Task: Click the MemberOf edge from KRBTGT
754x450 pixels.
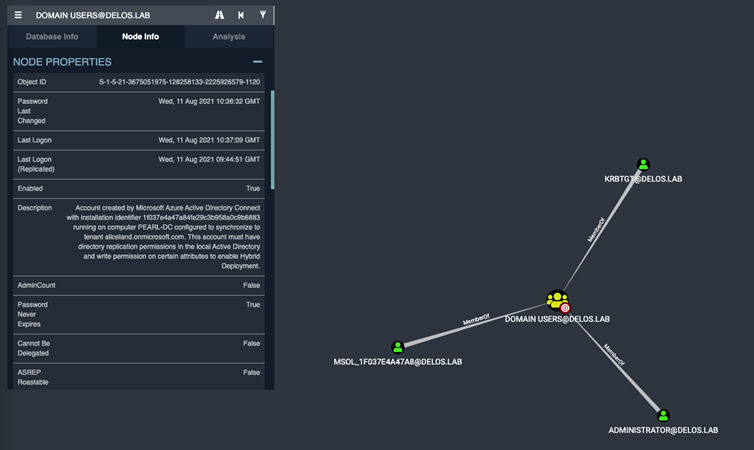Action: (596, 230)
